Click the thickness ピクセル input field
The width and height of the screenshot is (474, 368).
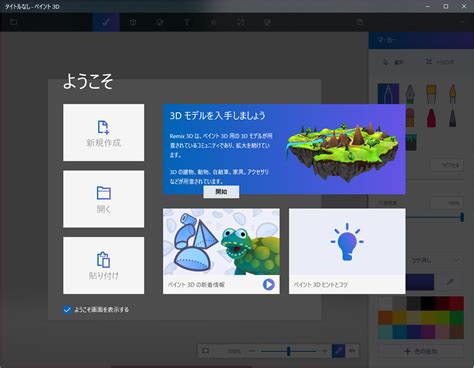(x=447, y=165)
